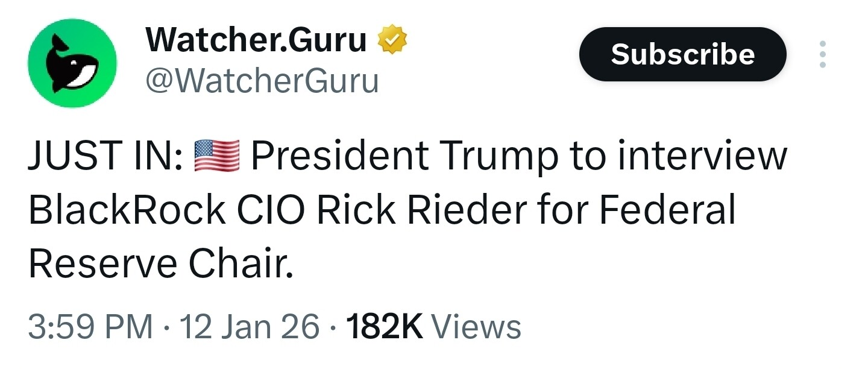This screenshot has height=369, width=868.
Task: Open the Watcher.Guru whale profile avatar
Action: tap(72, 63)
